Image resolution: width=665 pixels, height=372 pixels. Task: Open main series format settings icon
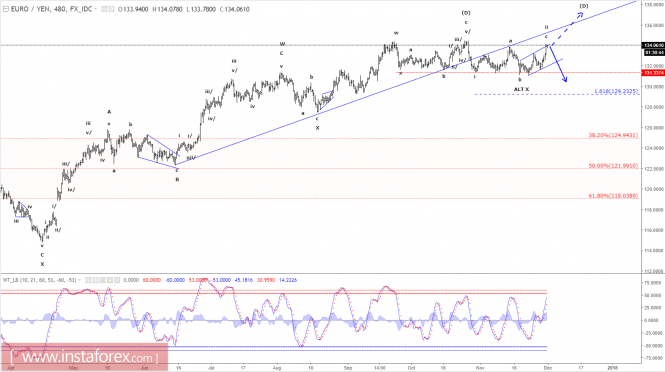tap(111, 9)
